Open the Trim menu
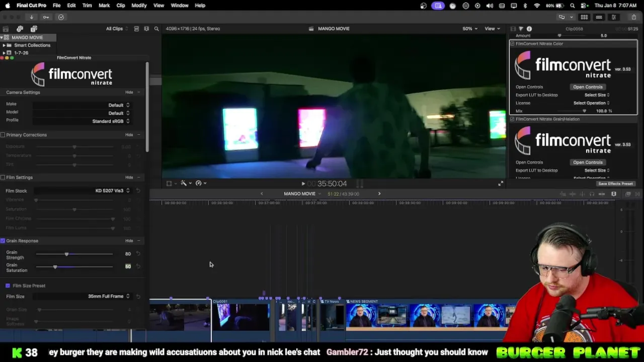The width and height of the screenshot is (644, 362). (x=87, y=6)
